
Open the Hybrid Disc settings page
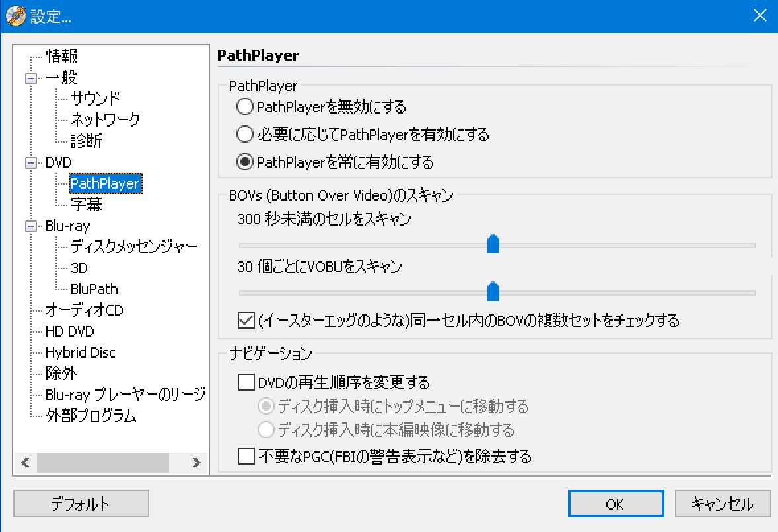click(81, 352)
